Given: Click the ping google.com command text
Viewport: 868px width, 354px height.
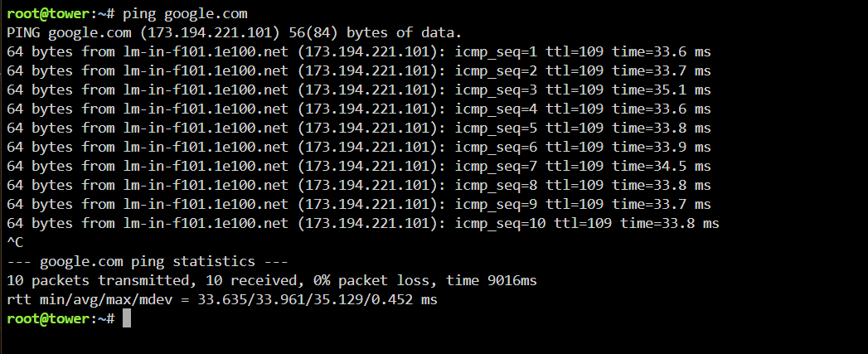Looking at the screenshot, I should [x=185, y=14].
